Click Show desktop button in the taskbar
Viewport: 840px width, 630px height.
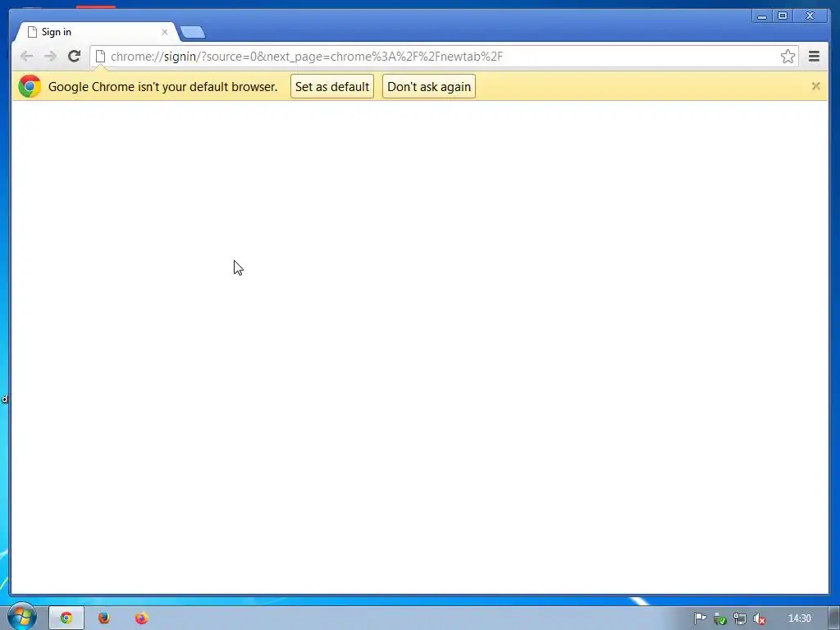tap(834, 619)
